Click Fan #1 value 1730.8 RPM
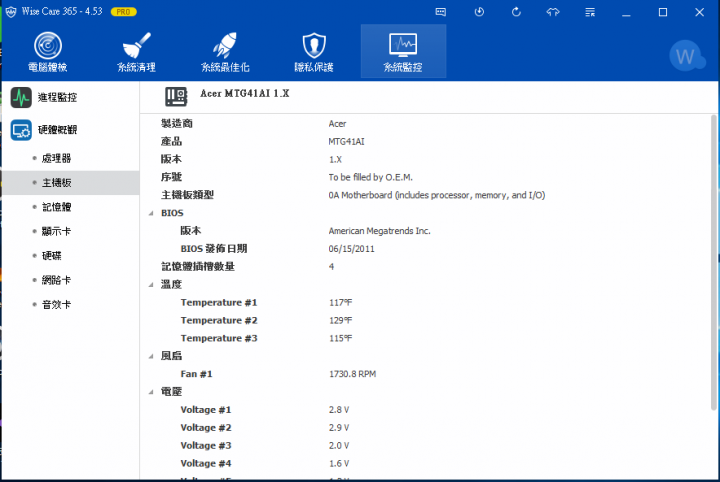720x482 pixels. [x=352, y=374]
